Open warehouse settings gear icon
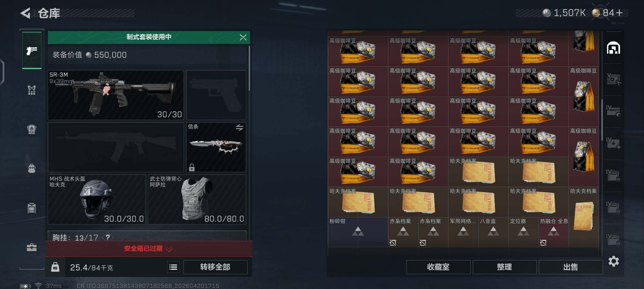This screenshot has width=644, height=289. (614, 261)
